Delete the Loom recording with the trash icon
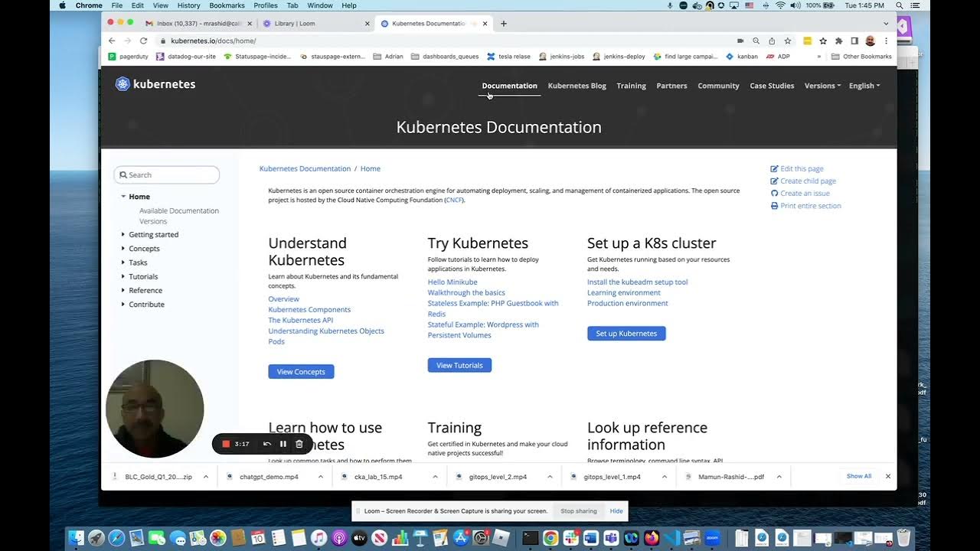The height and width of the screenshot is (551, 980). pyautogui.click(x=299, y=444)
